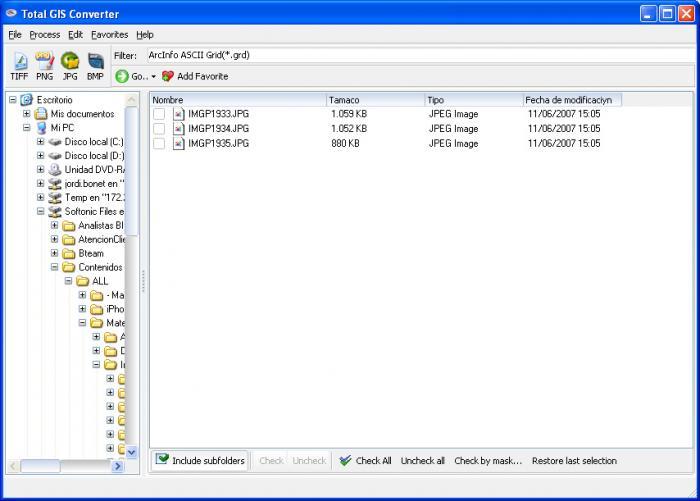Open the dropdown arrow beside Go
The image size is (700, 501).
(x=153, y=77)
